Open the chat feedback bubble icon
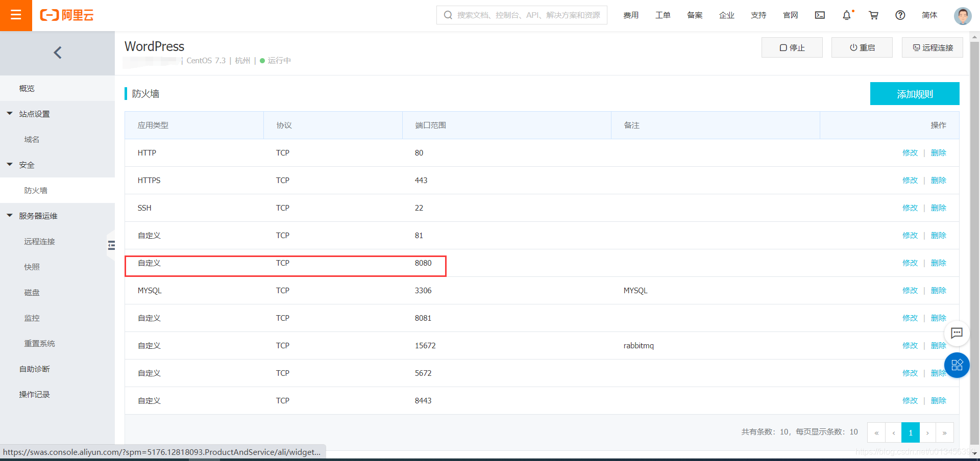Viewport: 980px width, 461px height. point(957,334)
